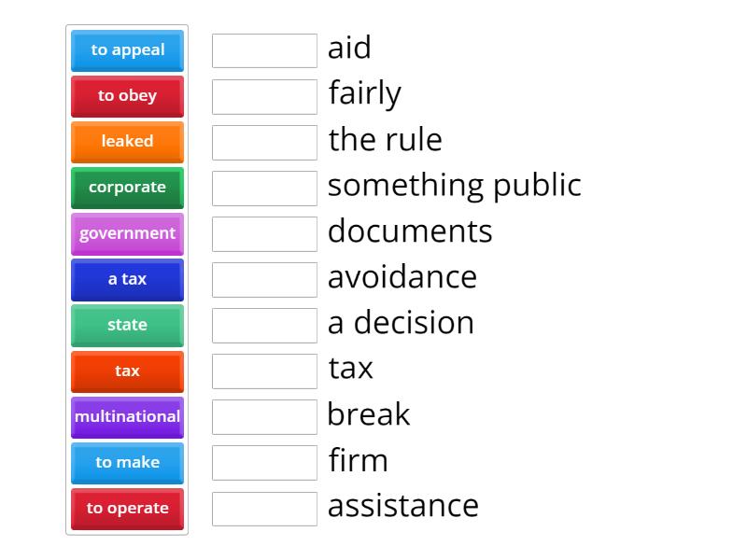Click the answer box for 'avoidance'
This screenshot has height=560, width=747.
click(x=264, y=279)
